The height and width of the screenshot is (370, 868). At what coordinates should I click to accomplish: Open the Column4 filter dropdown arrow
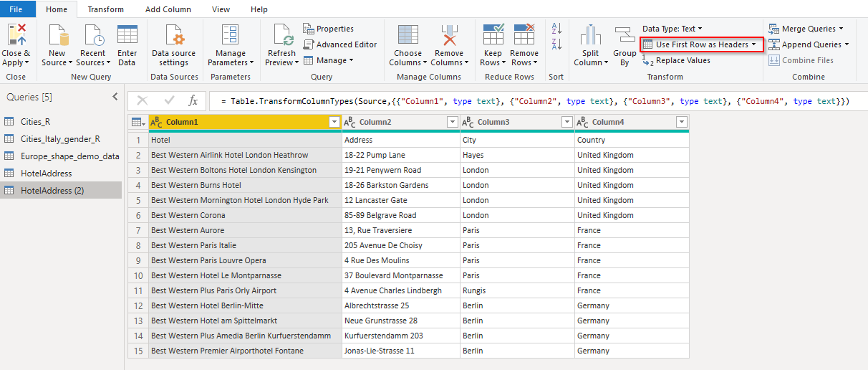681,123
